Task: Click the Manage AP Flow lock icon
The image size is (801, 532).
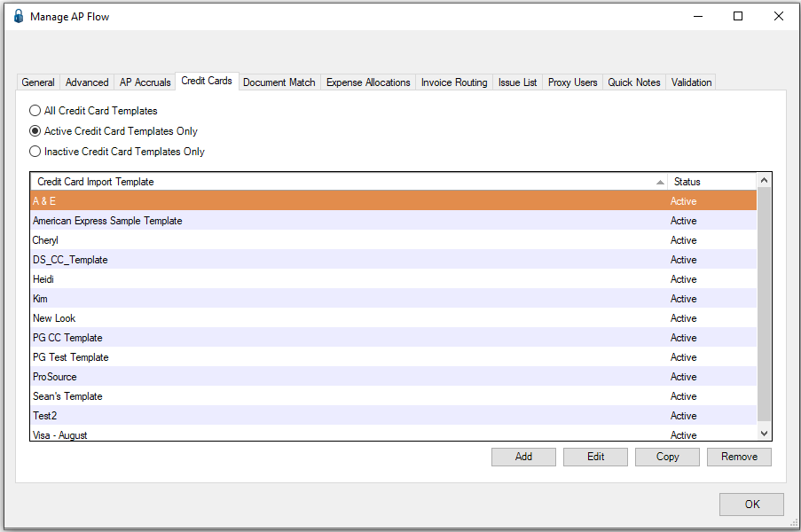Action: [19, 16]
